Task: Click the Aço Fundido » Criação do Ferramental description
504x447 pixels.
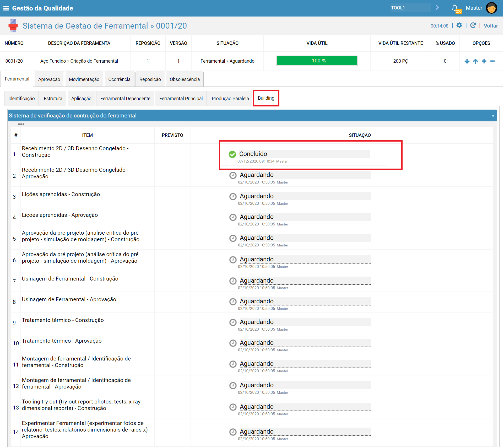Action: (79, 61)
